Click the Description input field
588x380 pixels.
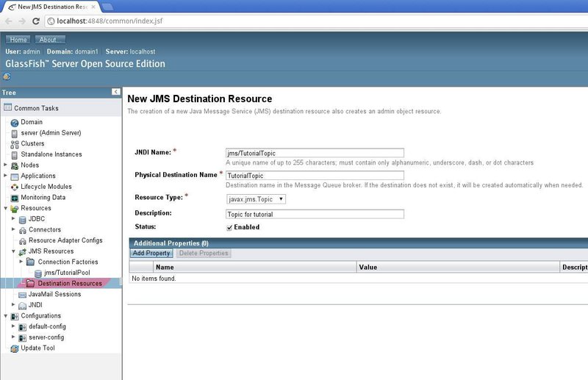tap(315, 214)
